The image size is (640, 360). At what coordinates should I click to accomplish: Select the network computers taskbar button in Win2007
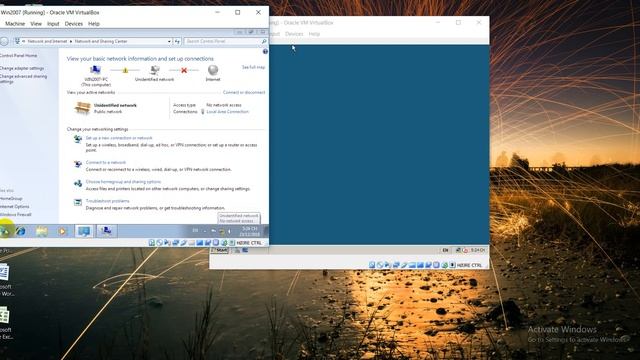click(106, 231)
